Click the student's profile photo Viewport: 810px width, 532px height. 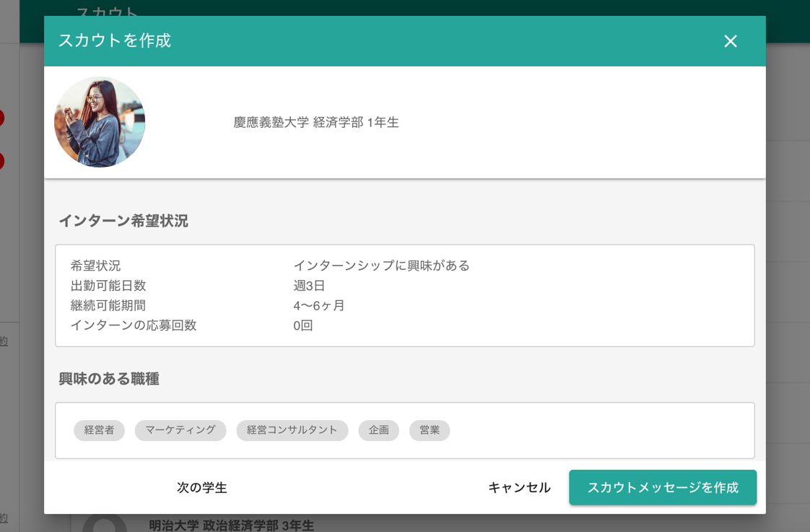(100, 122)
